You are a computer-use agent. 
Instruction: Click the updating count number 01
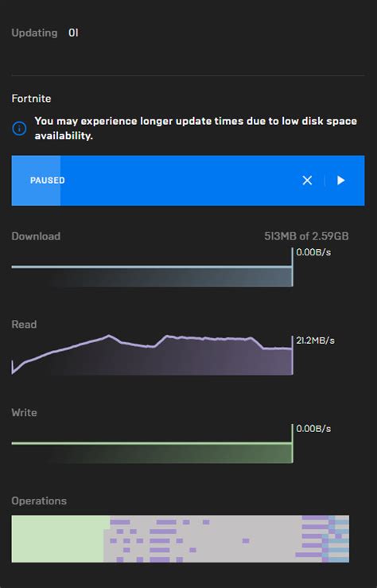[73, 33]
